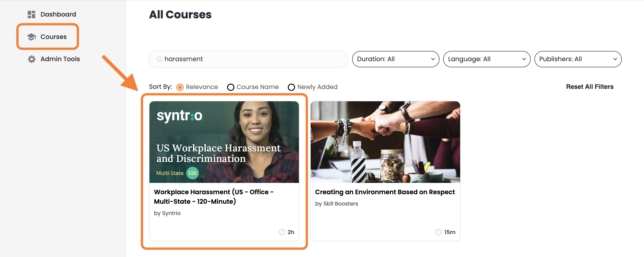Open Admin Tools from the sidebar
This screenshot has width=644, height=257.
pos(60,59)
